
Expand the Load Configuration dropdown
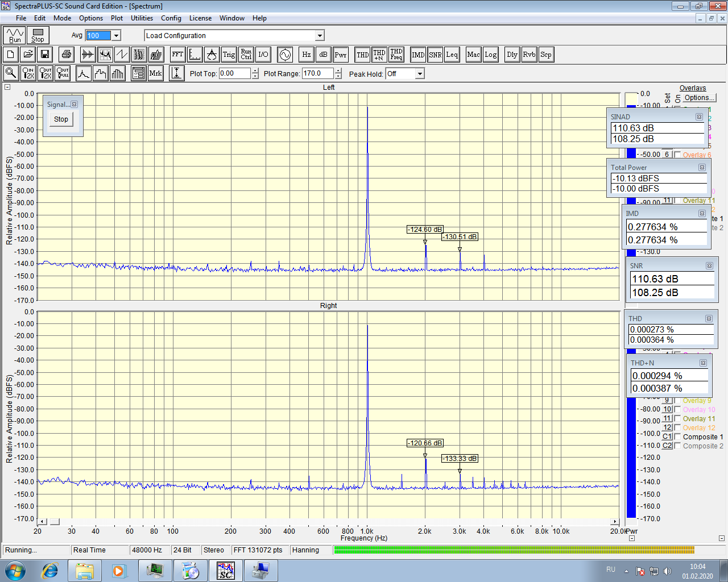[x=320, y=36]
